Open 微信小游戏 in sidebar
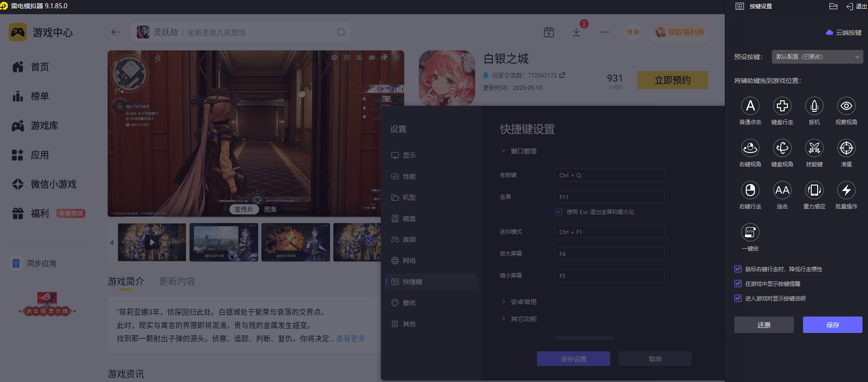The width and height of the screenshot is (868, 382). [x=44, y=184]
